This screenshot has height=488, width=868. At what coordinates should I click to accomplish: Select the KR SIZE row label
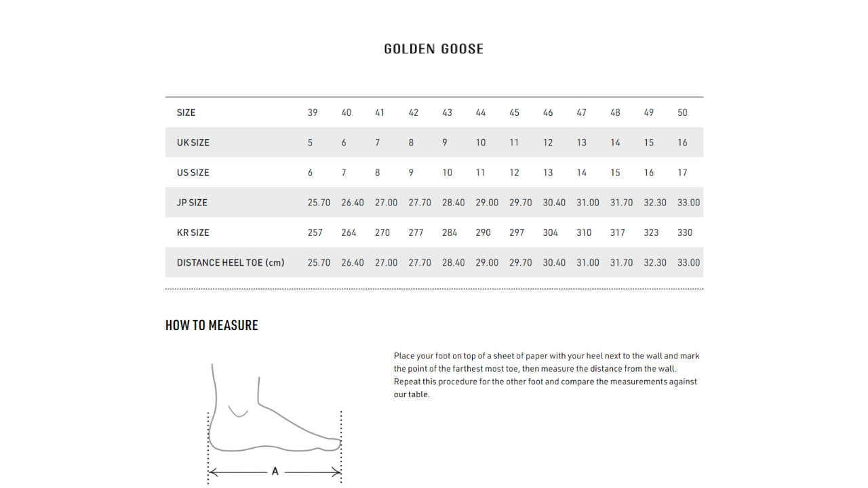click(193, 232)
